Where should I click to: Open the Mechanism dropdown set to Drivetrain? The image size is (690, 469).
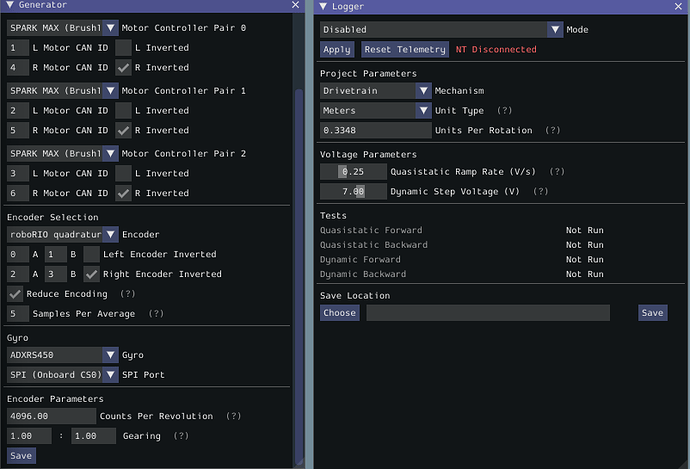375,91
